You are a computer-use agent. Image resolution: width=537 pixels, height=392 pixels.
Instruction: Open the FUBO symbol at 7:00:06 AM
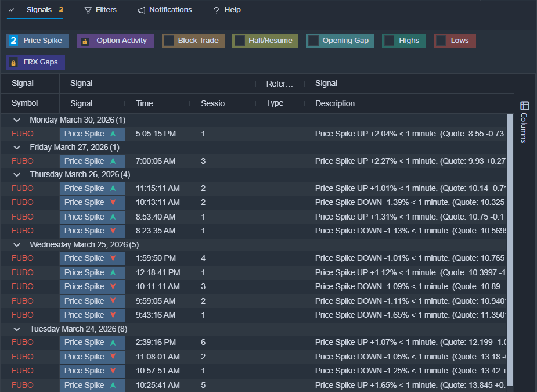pyautogui.click(x=23, y=161)
